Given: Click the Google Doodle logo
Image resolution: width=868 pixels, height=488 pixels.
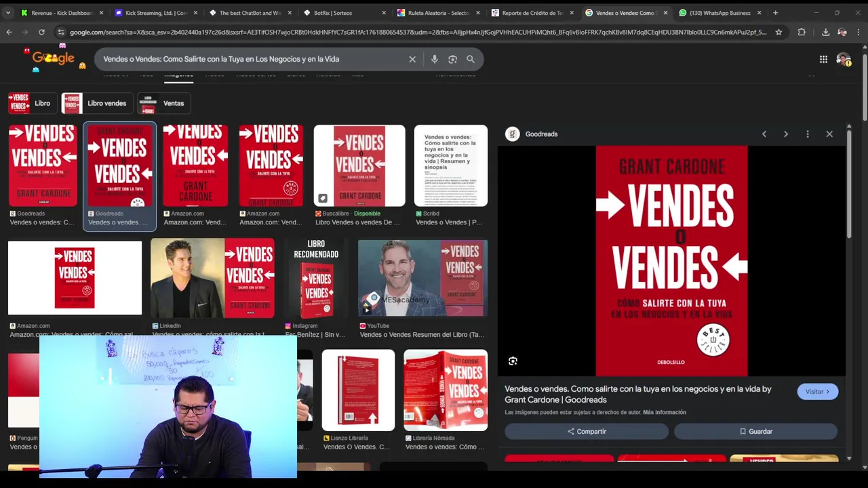Looking at the screenshot, I should tap(53, 58).
